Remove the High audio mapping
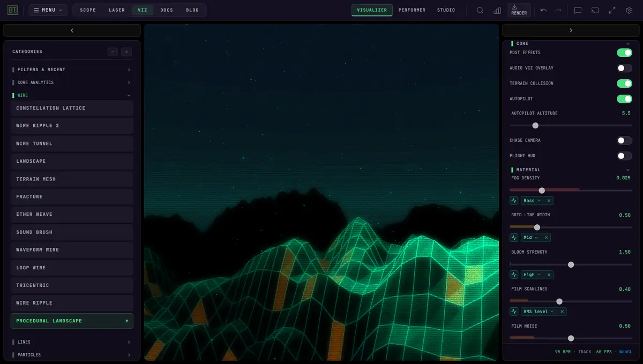This screenshot has height=364, width=643. tap(549, 275)
